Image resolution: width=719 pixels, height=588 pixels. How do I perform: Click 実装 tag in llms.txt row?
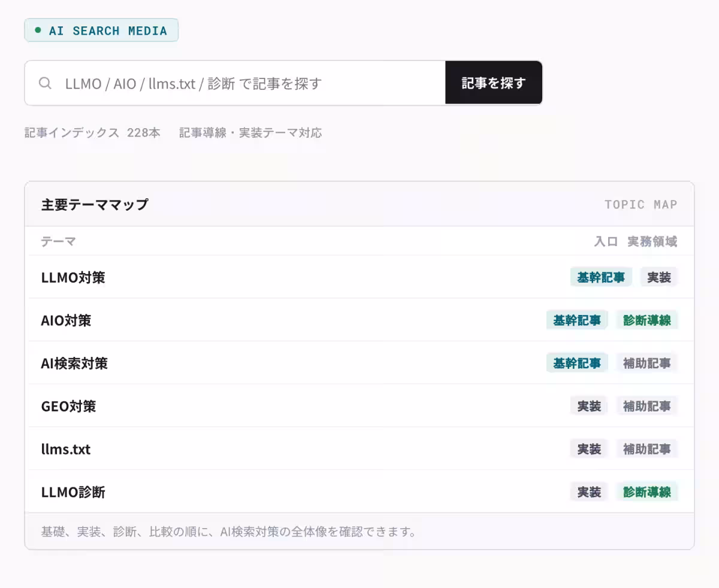coord(589,449)
